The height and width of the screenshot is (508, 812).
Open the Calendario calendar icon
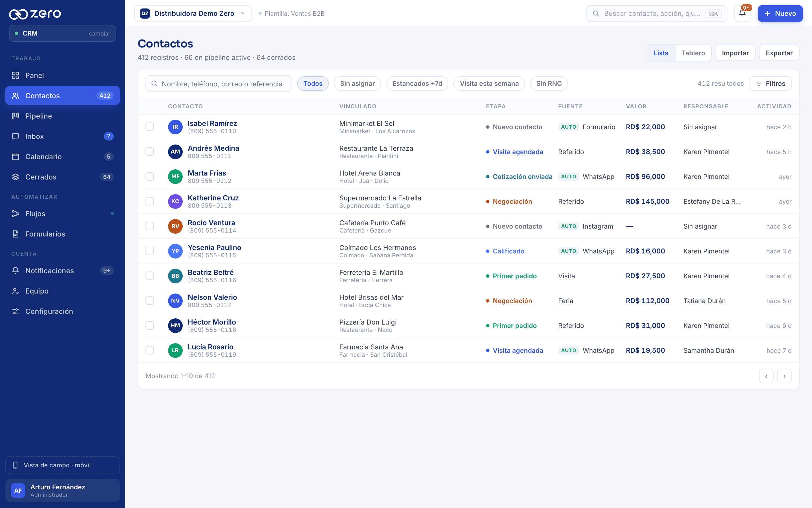pyautogui.click(x=16, y=157)
